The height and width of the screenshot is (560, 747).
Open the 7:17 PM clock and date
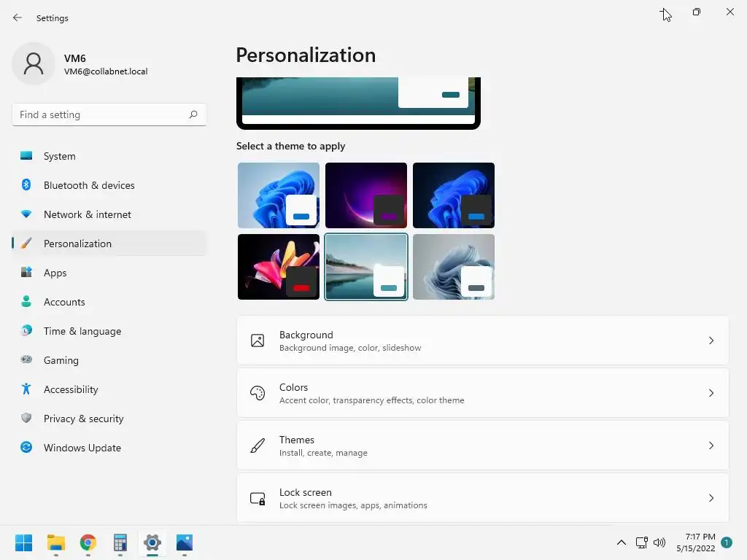point(695,542)
